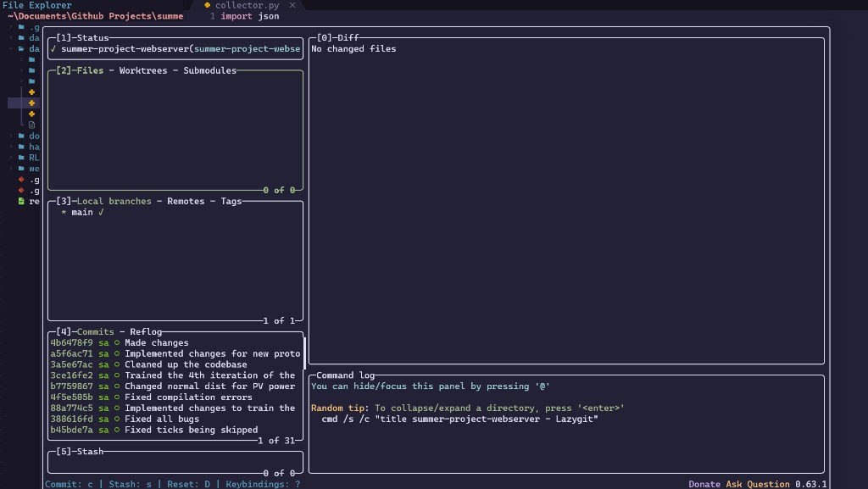The height and width of the screenshot is (489, 868).
Task: Click the 'cmd /s /c title' log entry
Action: (459, 419)
